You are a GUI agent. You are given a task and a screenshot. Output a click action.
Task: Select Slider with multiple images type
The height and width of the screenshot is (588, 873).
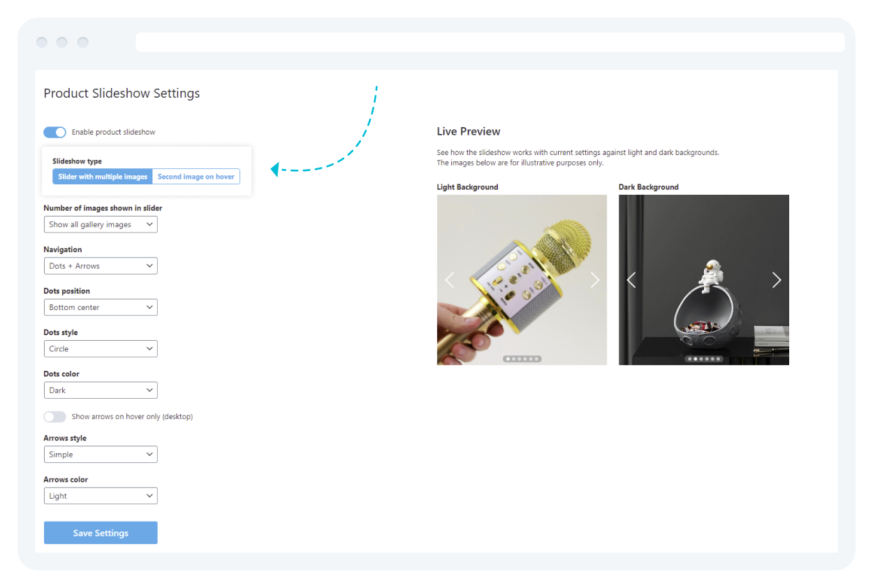(103, 177)
